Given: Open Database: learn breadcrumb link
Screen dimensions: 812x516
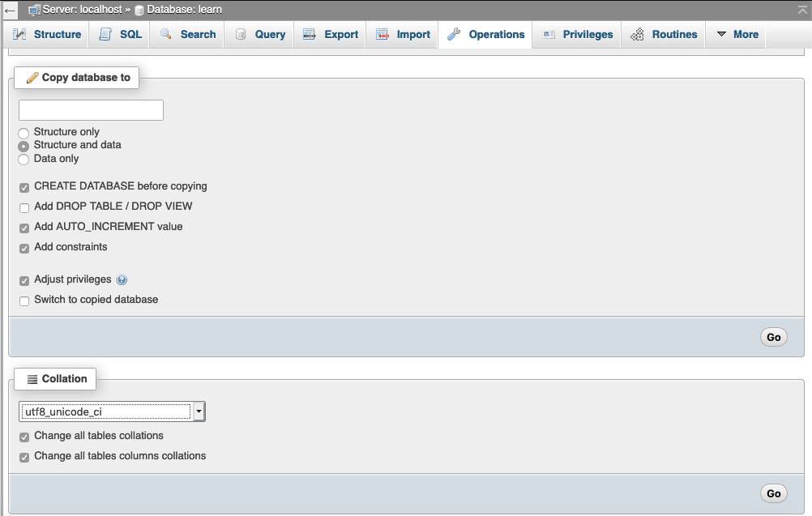Looking at the screenshot, I should point(184,10).
